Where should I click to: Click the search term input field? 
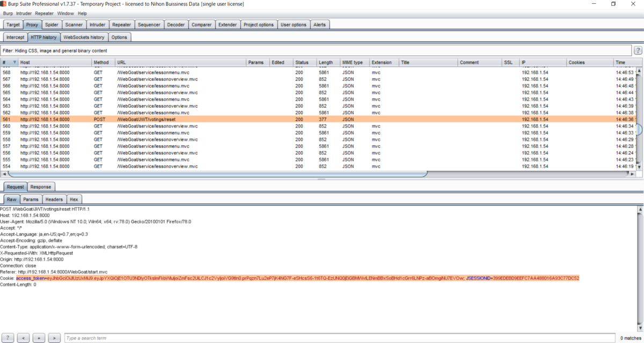pyautogui.click(x=341, y=338)
